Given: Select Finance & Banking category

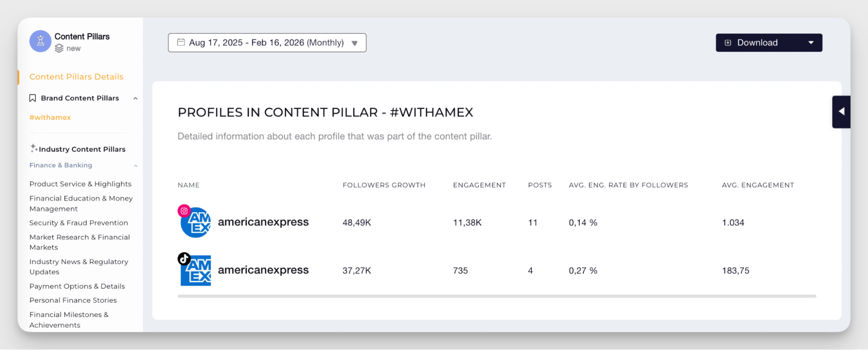Looking at the screenshot, I should (x=61, y=165).
